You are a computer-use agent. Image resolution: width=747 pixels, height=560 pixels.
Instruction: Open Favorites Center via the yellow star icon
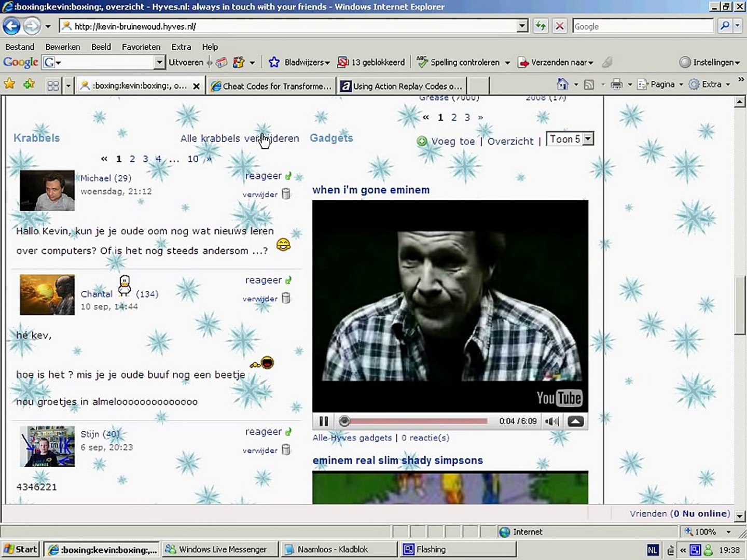pos(9,83)
